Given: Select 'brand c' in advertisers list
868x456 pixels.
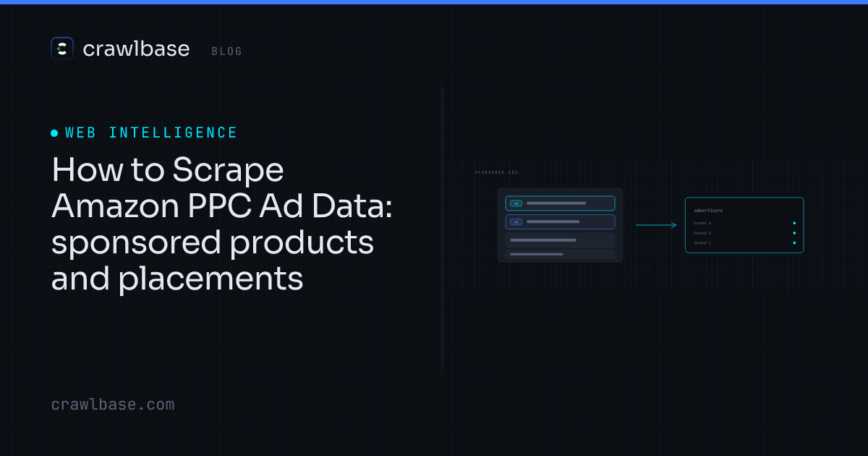Looking at the screenshot, I should coord(702,242).
